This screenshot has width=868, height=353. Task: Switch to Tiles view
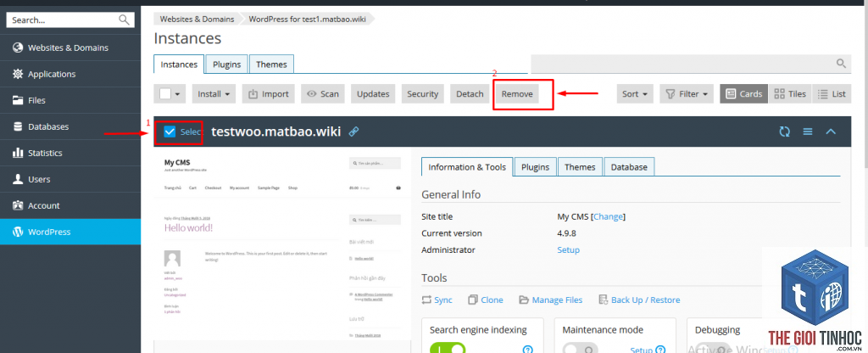pyautogui.click(x=790, y=93)
